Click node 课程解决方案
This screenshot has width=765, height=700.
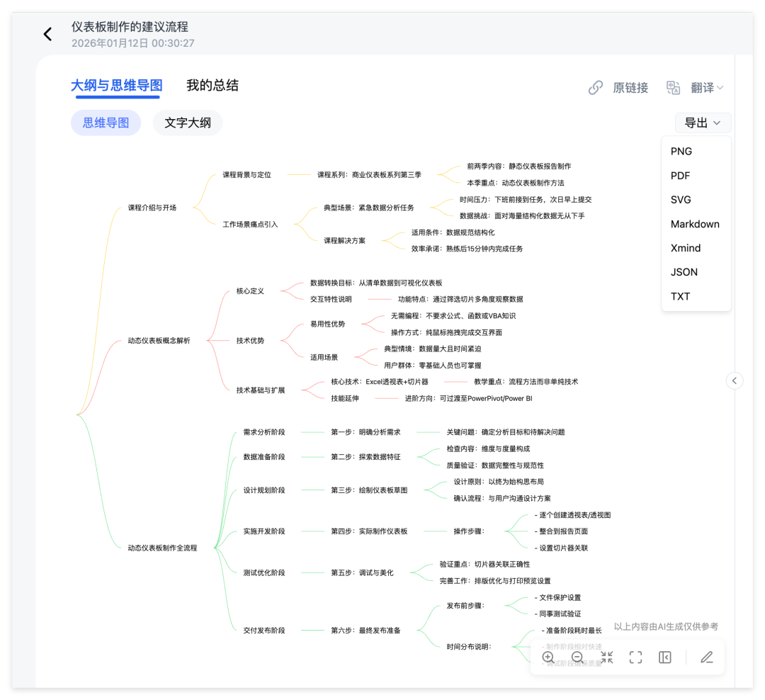click(x=344, y=241)
